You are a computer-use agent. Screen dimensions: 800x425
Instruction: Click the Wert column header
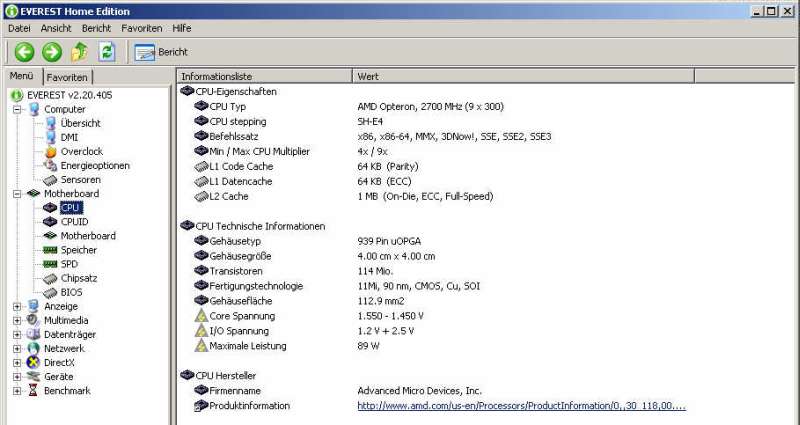coord(523,77)
